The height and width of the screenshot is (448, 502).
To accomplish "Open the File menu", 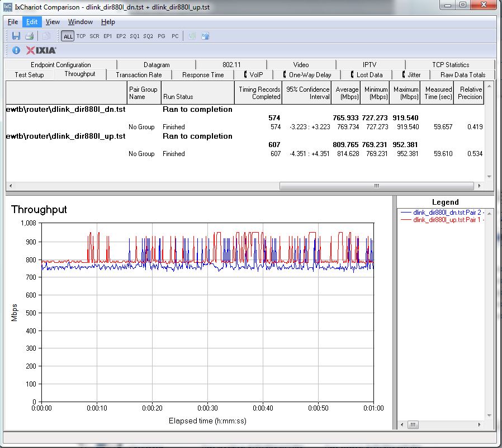I will point(13,22).
